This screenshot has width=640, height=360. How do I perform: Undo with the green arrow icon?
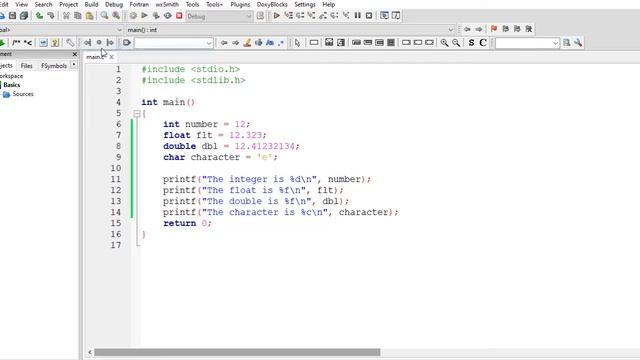[x=39, y=16]
